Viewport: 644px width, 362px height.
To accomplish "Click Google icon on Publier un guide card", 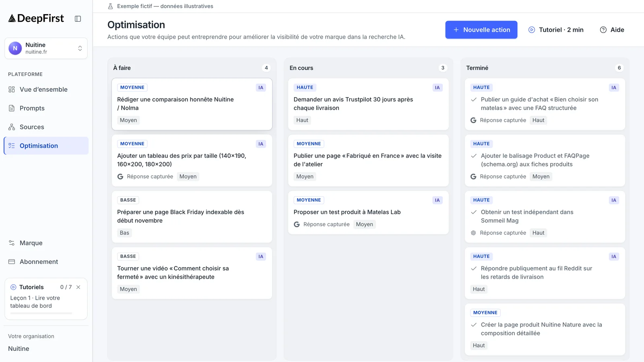I will [x=473, y=120].
